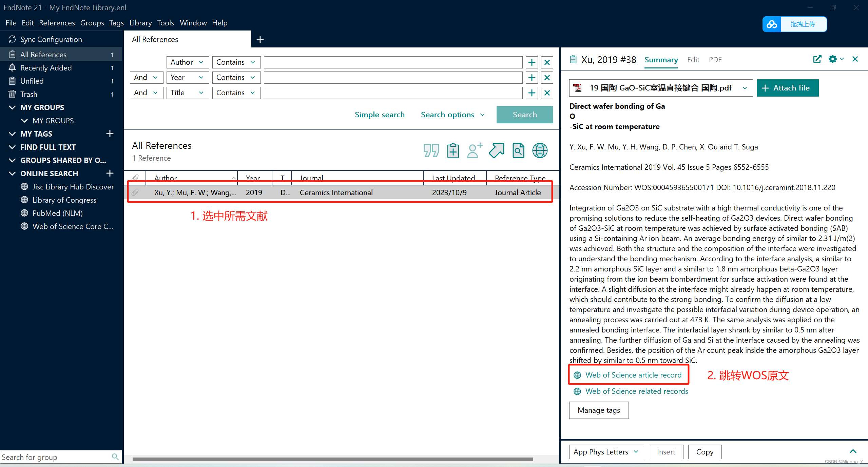
Task: Click the Find Full Text document-search icon
Action: tap(518, 150)
